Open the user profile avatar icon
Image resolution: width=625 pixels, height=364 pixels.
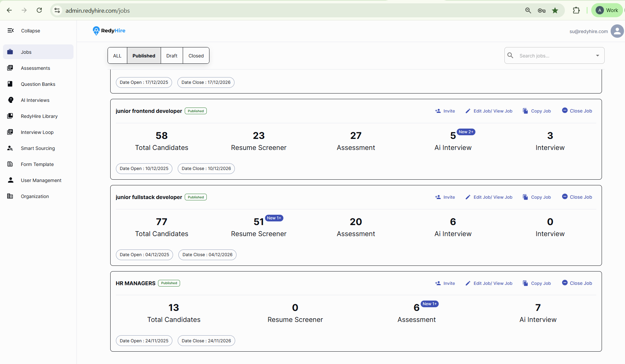617,31
